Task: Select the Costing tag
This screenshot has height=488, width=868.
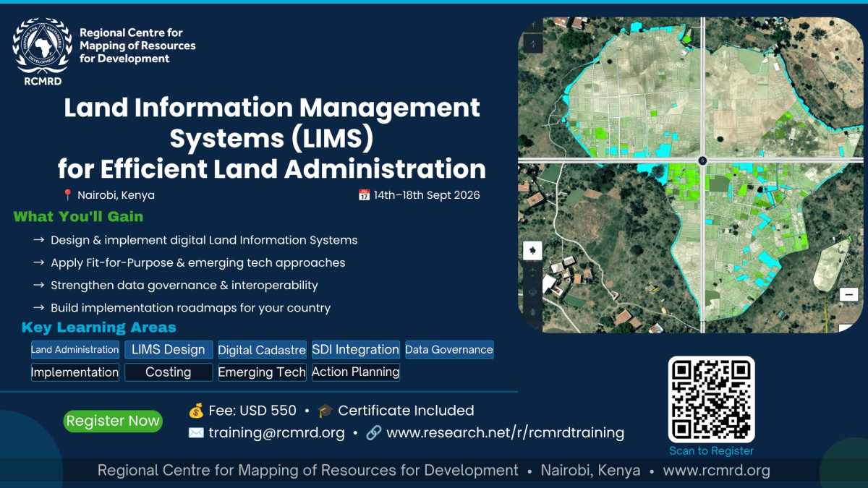Action: tap(169, 372)
